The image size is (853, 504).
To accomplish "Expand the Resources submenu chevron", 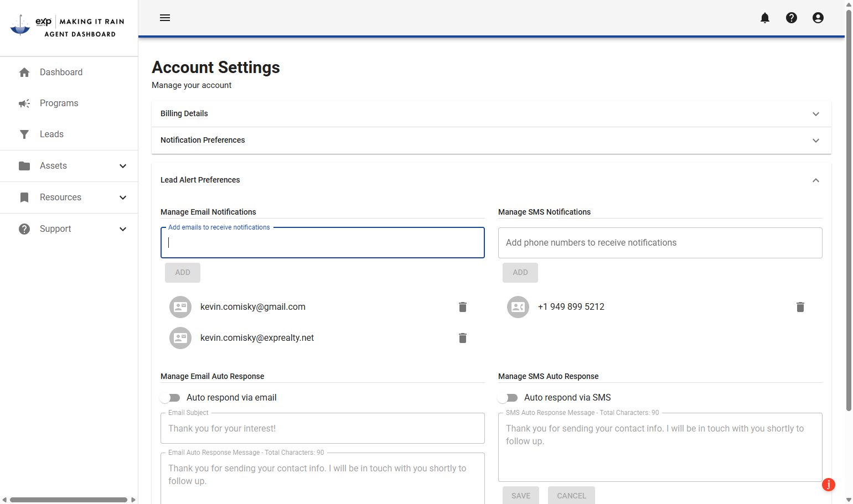I will [x=123, y=198].
